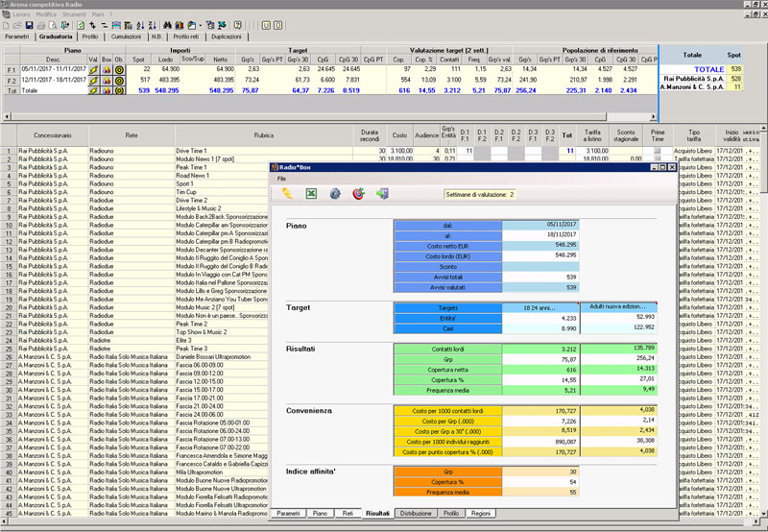Click the sort ascending A-Z toolbar icon
This screenshot has width=768, height=532.
click(142, 24)
